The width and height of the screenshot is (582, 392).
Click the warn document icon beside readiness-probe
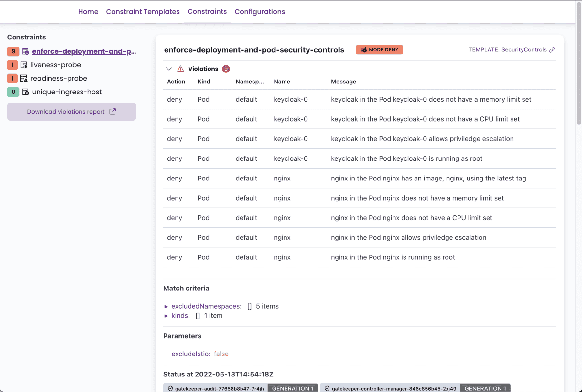24,78
